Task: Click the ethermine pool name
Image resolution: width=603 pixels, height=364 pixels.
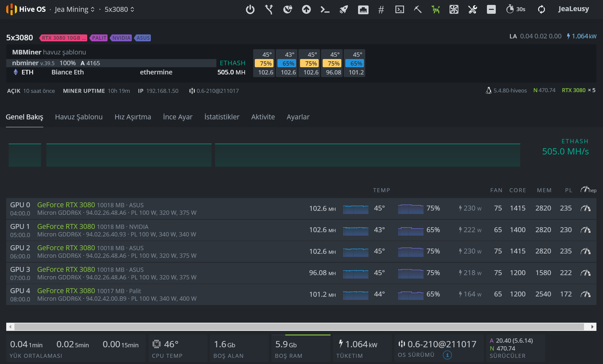Action: (x=156, y=72)
